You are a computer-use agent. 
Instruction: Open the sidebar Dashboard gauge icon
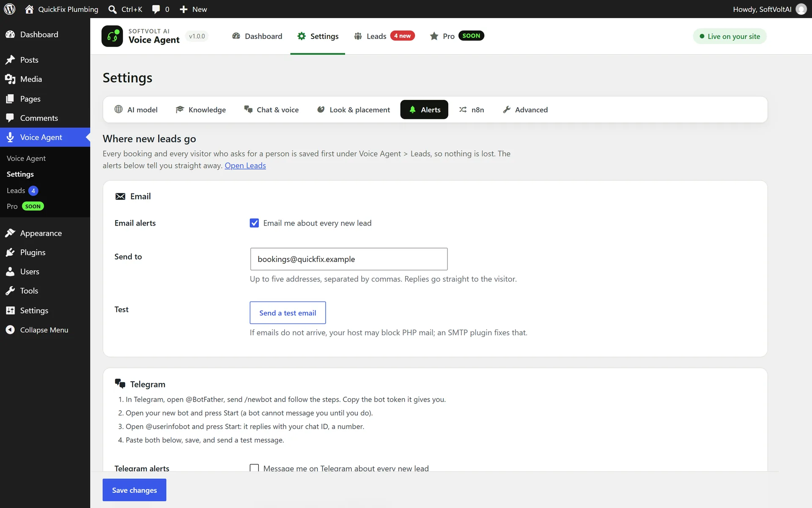coord(10,34)
